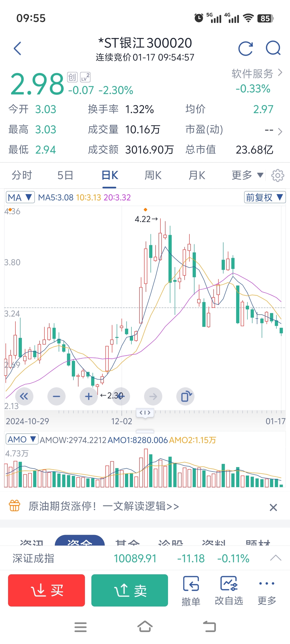This screenshot has width=290, height=644.
Task: Tap the 深证成指 10089.91 index value
Action: pos(135,558)
